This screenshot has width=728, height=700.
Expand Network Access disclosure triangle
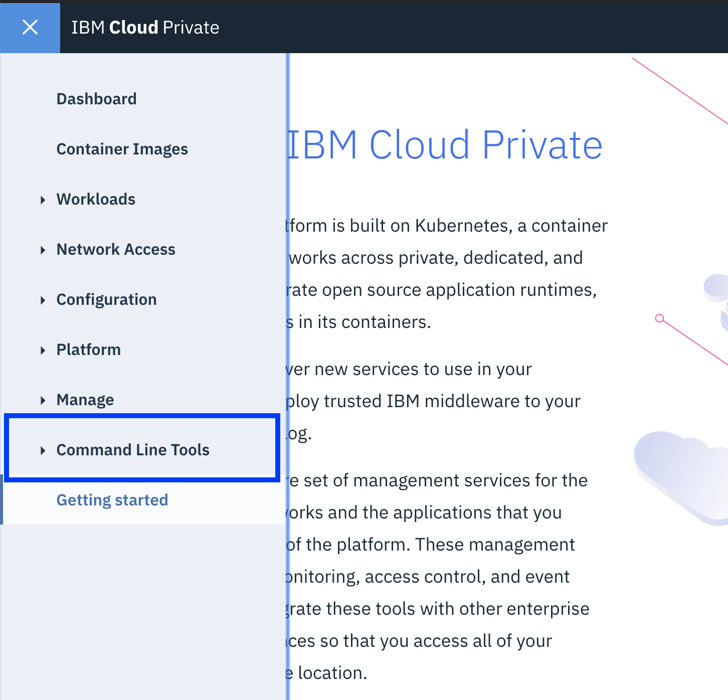[x=43, y=250]
